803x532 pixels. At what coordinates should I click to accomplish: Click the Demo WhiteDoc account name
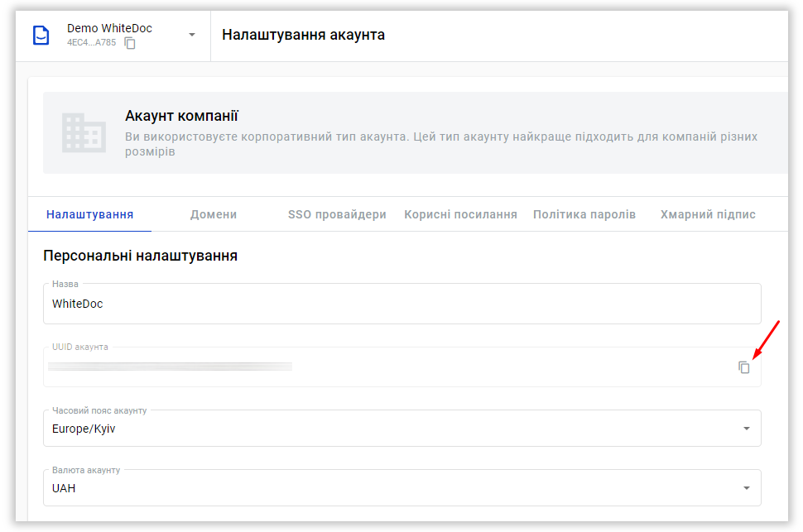[x=109, y=28]
